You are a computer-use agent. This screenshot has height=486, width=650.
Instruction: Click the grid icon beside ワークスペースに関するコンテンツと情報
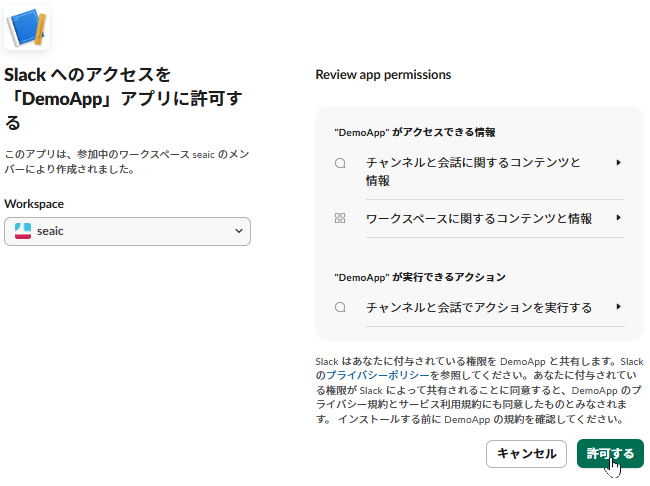[x=340, y=218]
